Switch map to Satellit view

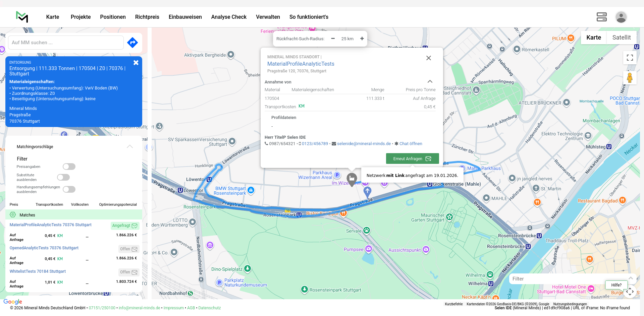[621, 38]
